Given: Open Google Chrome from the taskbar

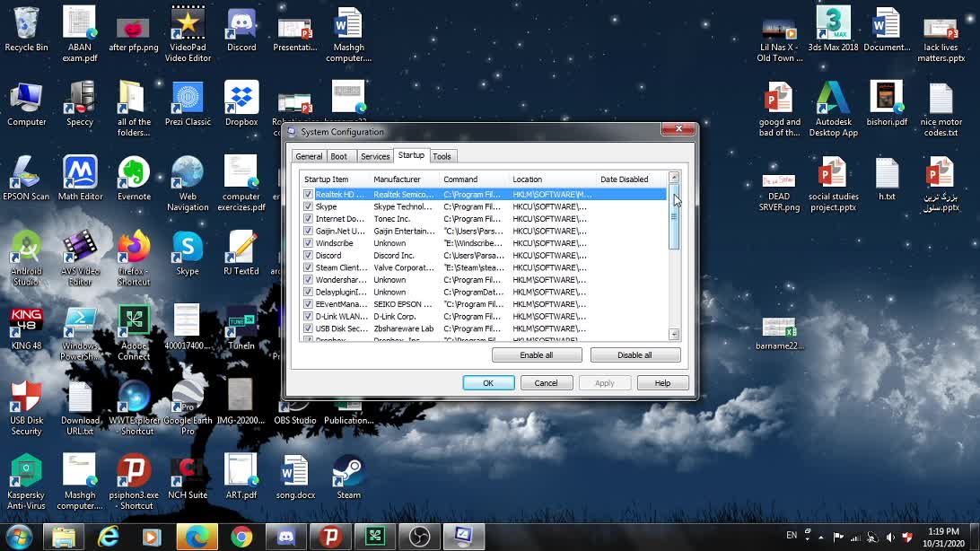Looking at the screenshot, I should point(241,537).
